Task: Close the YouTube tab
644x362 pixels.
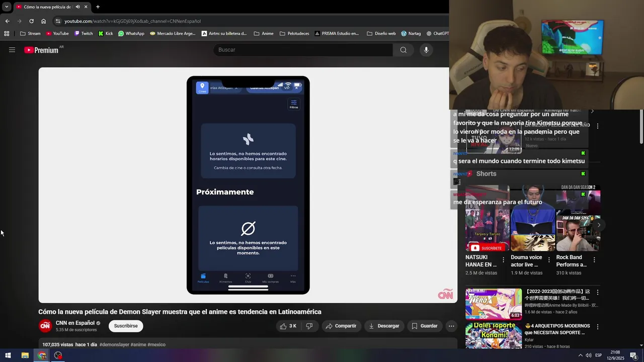Action: click(x=86, y=7)
